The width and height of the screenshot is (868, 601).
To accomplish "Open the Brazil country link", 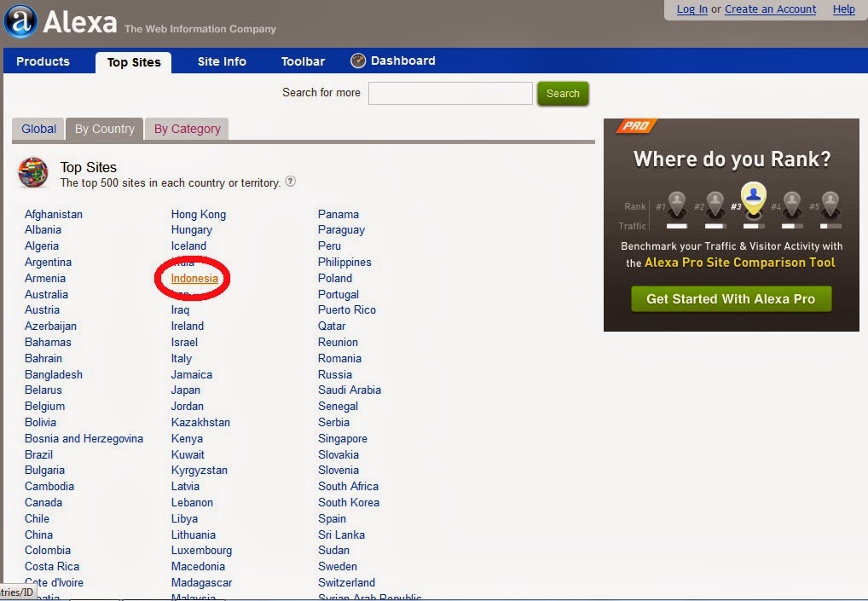I will point(38,454).
